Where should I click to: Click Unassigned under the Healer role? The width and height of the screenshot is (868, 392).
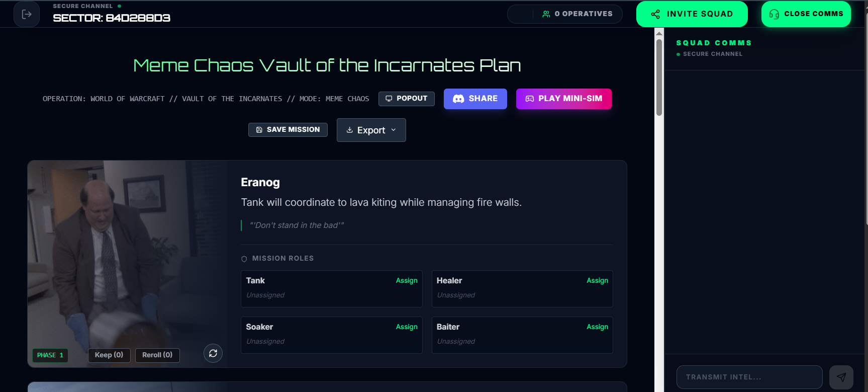point(456,295)
